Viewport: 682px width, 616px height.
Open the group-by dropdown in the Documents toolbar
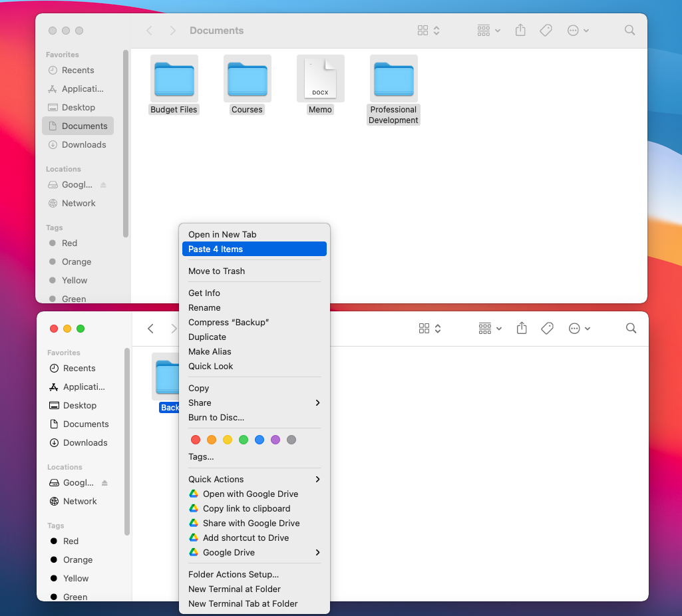click(489, 31)
